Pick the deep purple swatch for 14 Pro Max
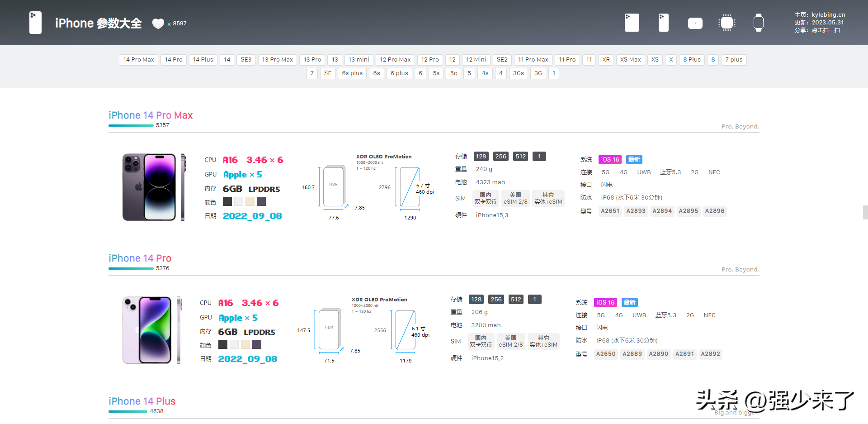This screenshot has height=424, width=868. (x=261, y=201)
